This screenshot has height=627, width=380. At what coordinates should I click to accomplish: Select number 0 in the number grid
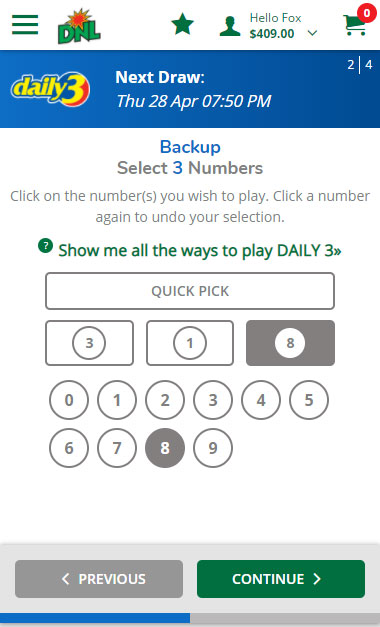[x=69, y=400]
